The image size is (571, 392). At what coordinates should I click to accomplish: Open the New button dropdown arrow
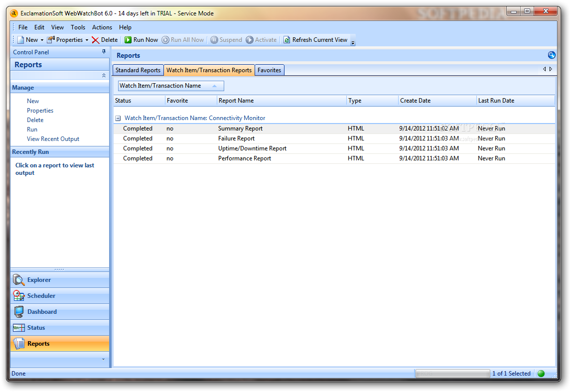click(42, 40)
